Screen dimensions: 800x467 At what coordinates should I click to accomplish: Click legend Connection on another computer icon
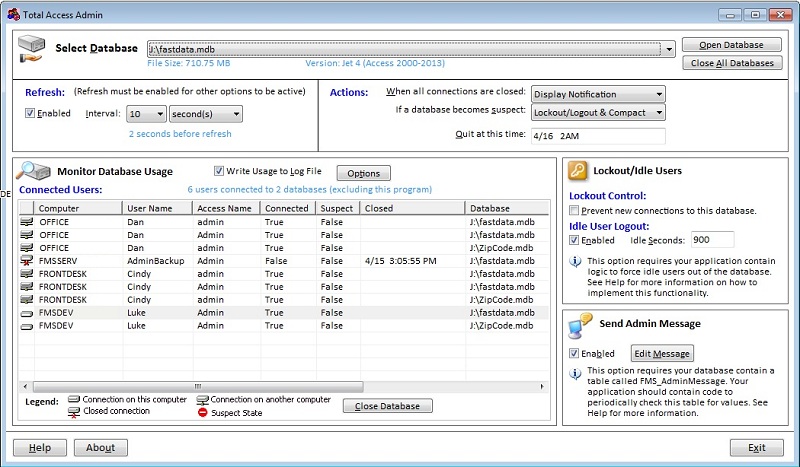[203, 400]
